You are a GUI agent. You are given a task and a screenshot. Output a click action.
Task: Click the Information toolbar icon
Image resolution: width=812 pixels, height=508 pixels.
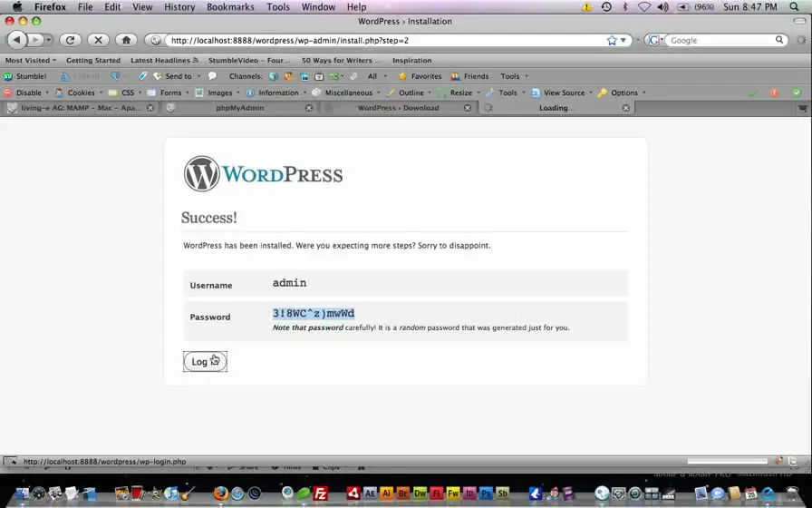pyautogui.click(x=251, y=93)
